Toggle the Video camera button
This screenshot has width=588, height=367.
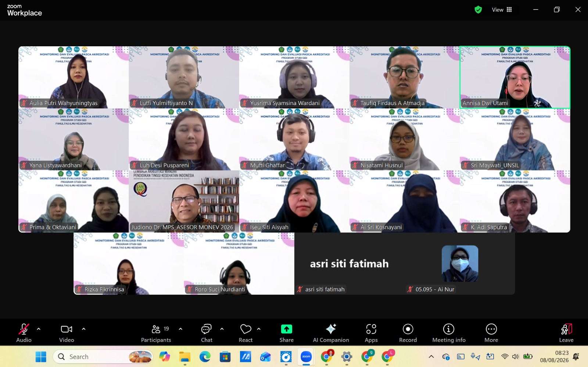click(x=67, y=334)
